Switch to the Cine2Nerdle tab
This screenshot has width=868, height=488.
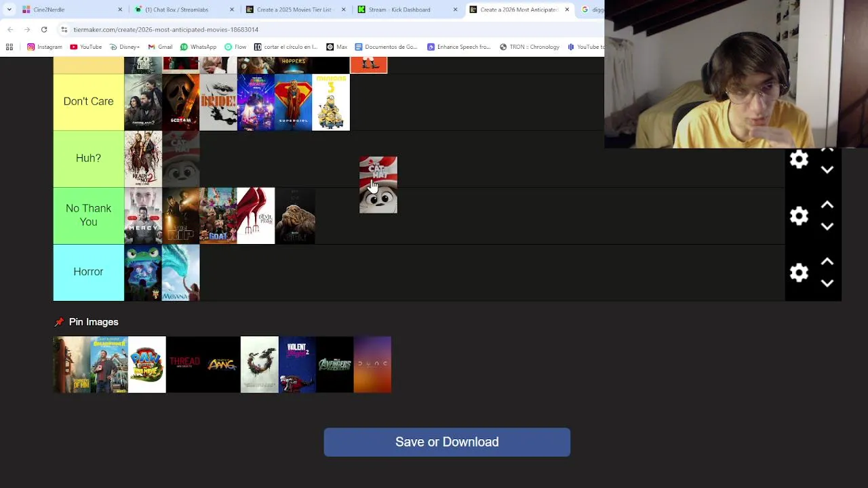pyautogui.click(x=71, y=9)
